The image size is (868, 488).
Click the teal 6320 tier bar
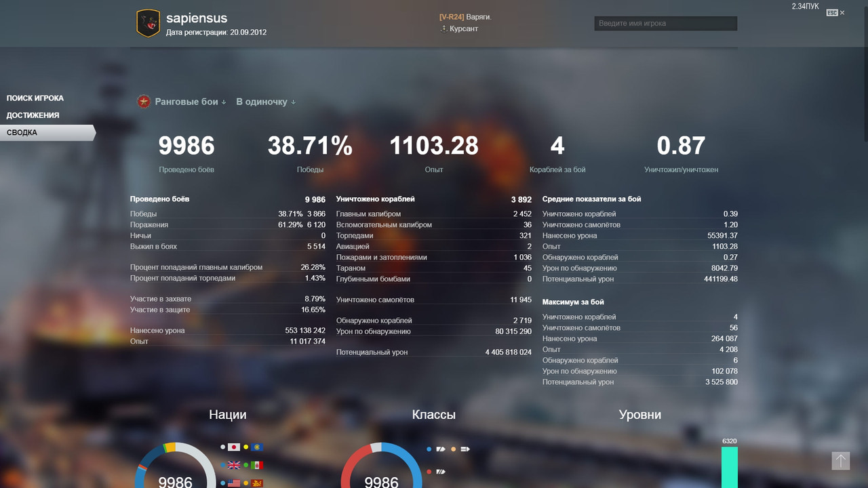(730, 467)
